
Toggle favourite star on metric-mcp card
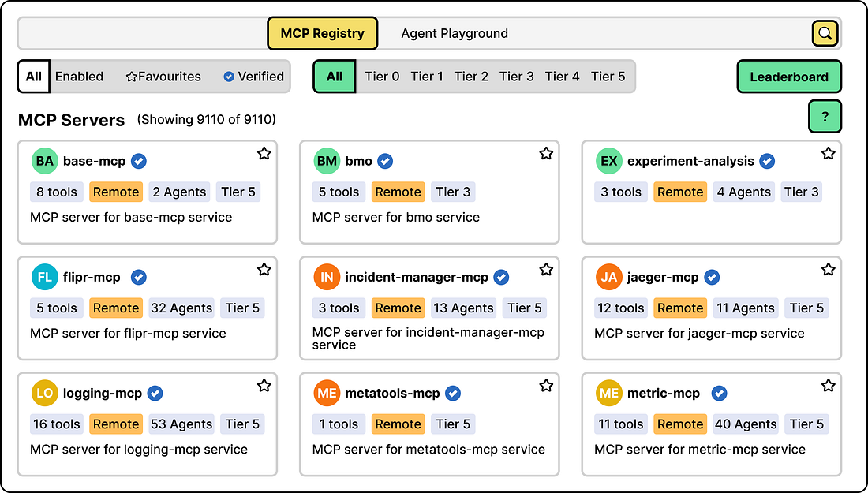(x=828, y=386)
